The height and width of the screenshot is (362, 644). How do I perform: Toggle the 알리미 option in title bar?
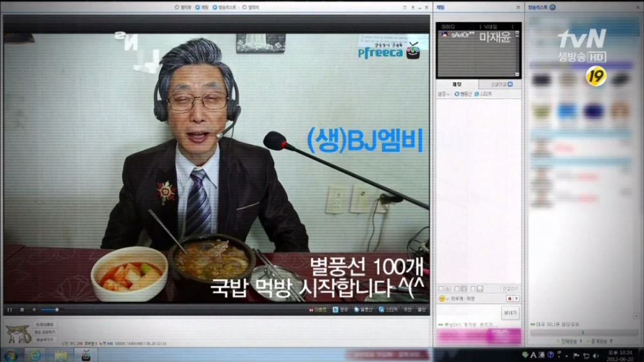(251, 7)
